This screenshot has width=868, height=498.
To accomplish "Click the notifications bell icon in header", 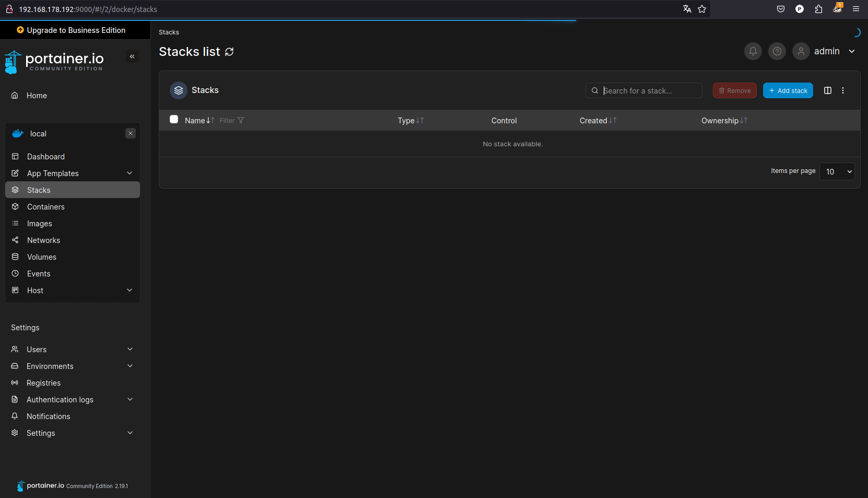I will [753, 51].
